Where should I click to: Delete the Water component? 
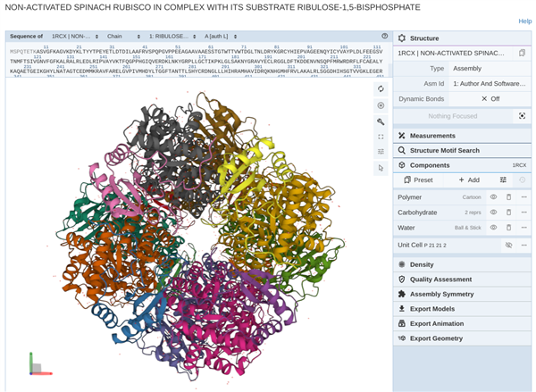click(508, 228)
